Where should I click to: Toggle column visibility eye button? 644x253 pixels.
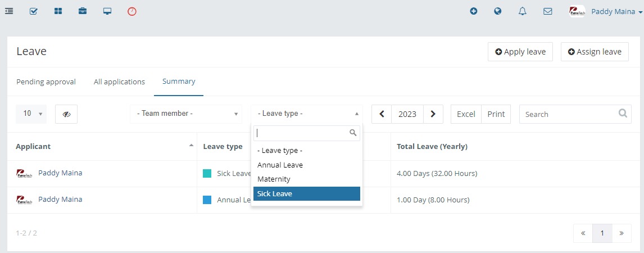66,114
